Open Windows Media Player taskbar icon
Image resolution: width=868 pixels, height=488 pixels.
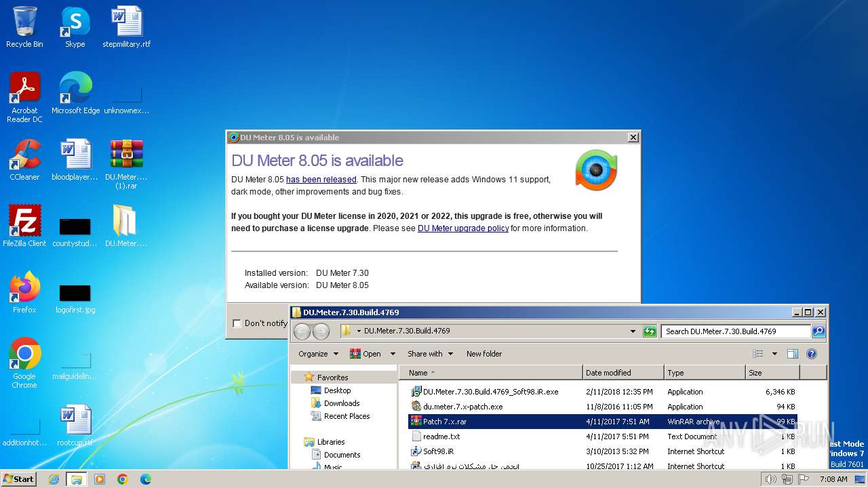(x=100, y=479)
